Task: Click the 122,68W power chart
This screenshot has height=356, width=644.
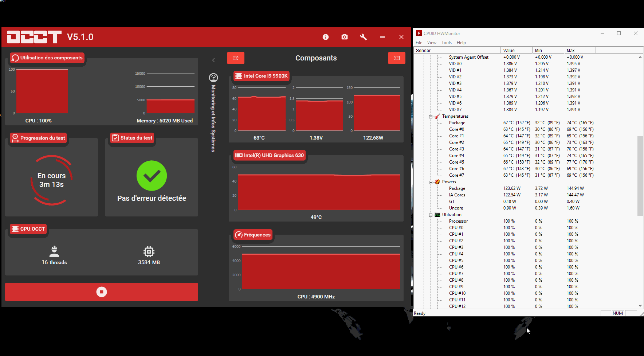Action: (377, 109)
